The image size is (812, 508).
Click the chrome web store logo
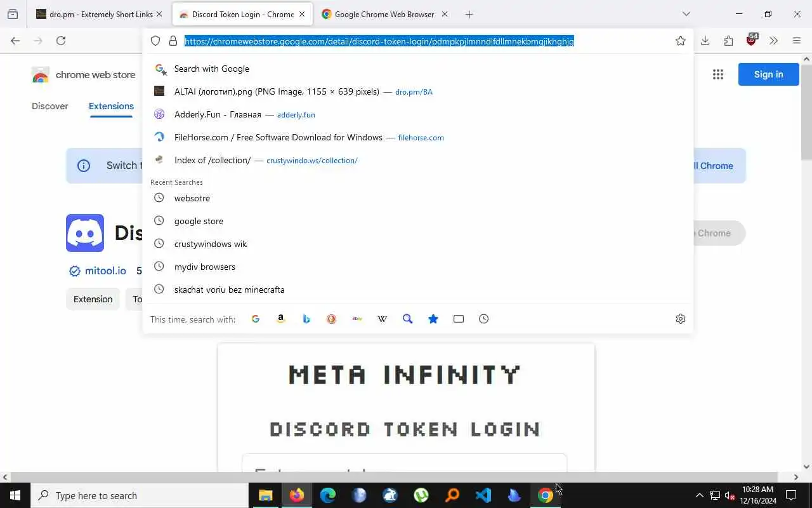click(84, 74)
